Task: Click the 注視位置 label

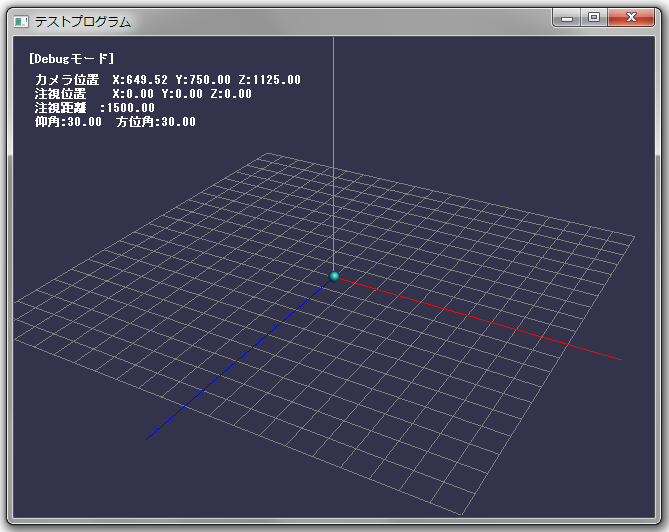Action: point(61,94)
